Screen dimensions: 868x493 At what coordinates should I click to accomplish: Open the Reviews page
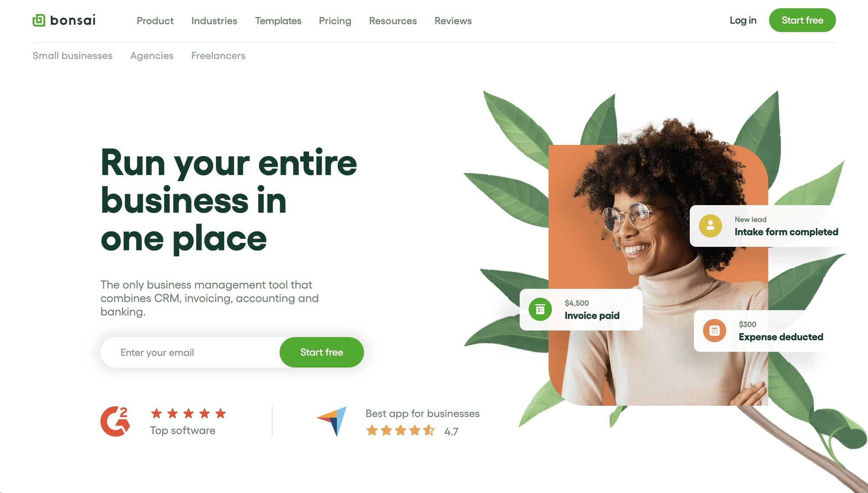click(453, 21)
